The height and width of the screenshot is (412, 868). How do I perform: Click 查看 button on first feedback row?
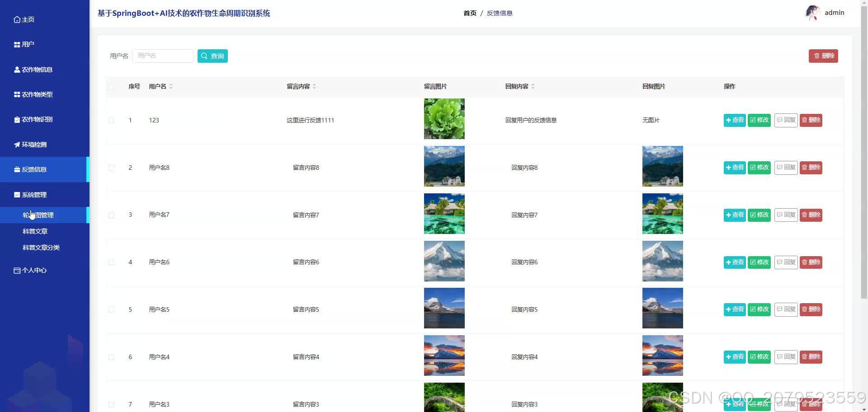(734, 120)
